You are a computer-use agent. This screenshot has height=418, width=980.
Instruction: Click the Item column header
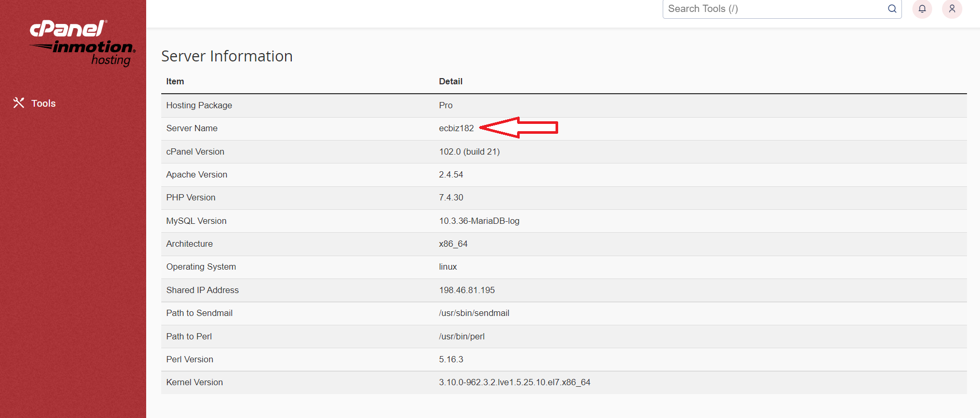(175, 81)
